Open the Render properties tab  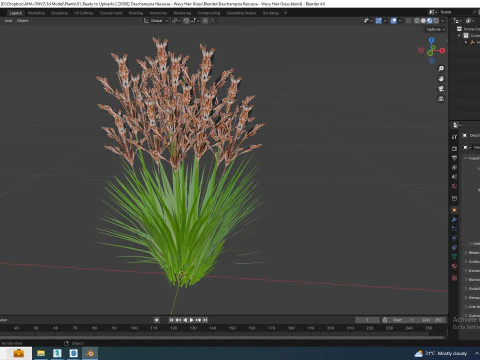(454, 148)
